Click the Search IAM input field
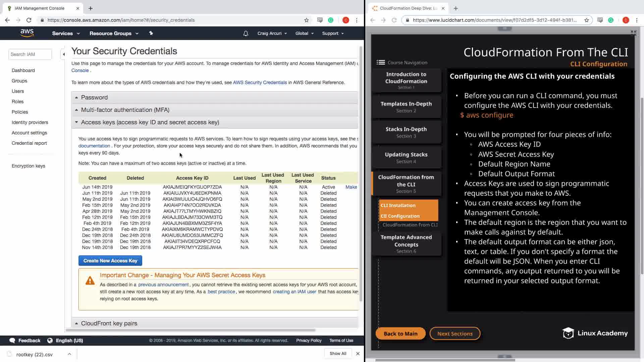 pyautogui.click(x=30, y=54)
